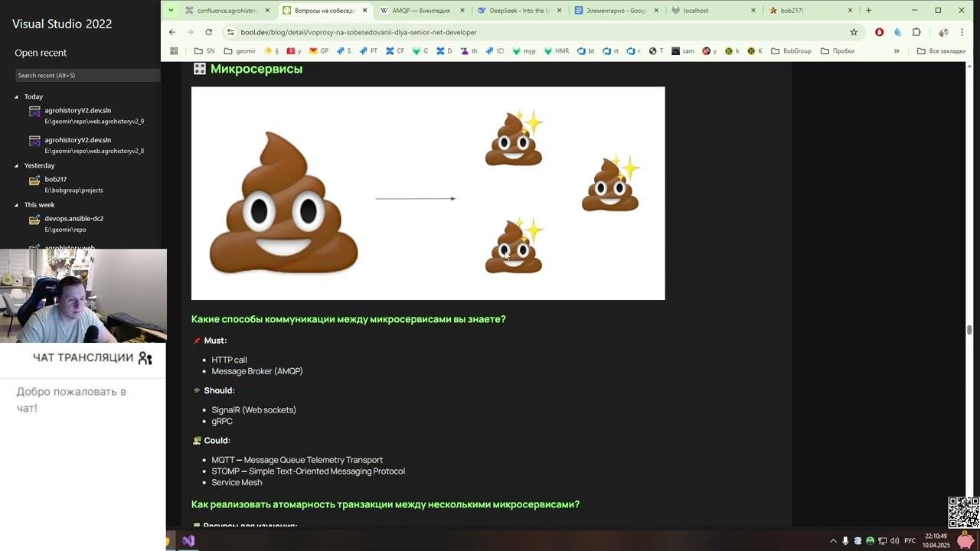This screenshot has height=551, width=980.
Task: Click the page vertical scrollbar thumb
Action: pos(969,330)
